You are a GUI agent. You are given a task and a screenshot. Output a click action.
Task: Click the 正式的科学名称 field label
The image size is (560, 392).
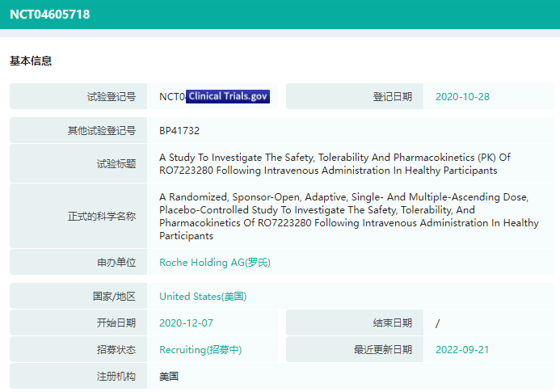pos(102,217)
